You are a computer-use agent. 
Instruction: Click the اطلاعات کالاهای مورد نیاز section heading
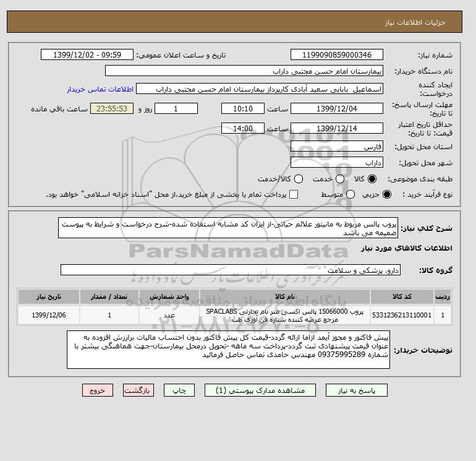[407, 248]
